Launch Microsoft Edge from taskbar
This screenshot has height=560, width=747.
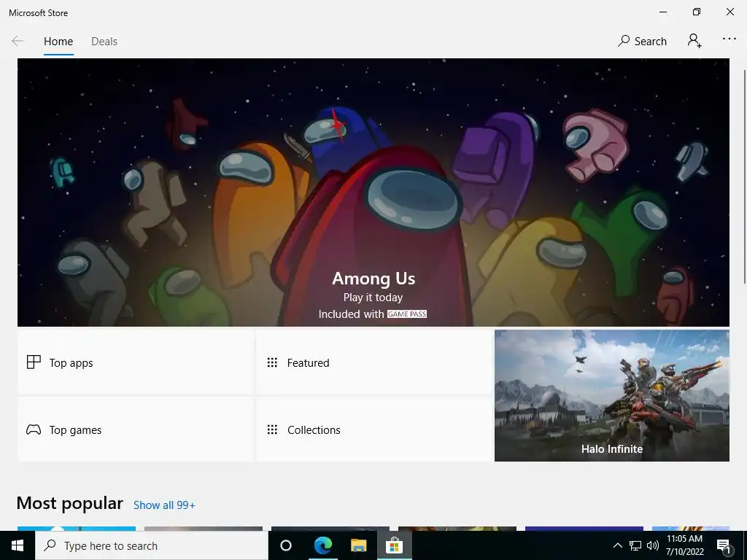(322, 545)
